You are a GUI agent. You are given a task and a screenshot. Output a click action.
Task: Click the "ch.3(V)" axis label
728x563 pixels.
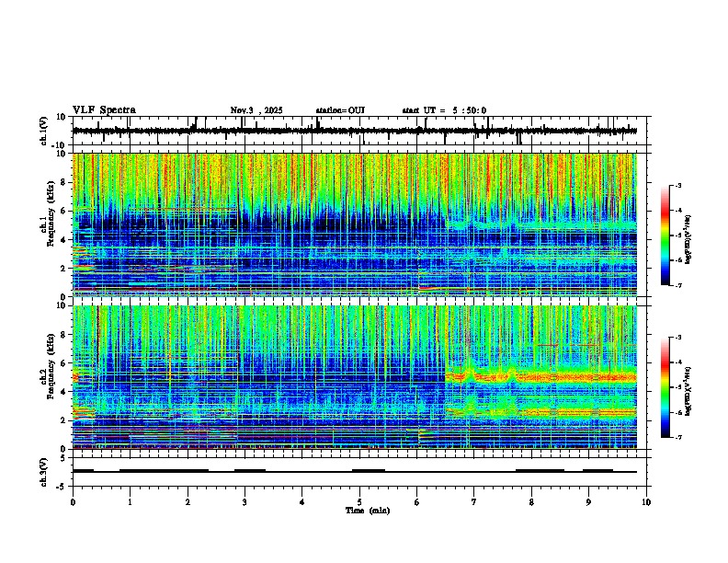click(44, 472)
